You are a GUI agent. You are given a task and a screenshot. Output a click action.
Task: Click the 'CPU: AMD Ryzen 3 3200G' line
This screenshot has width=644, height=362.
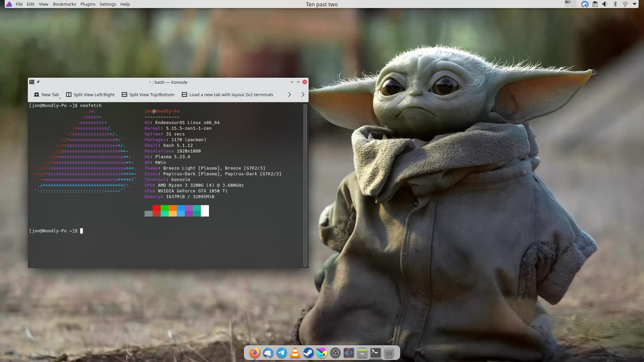pos(194,185)
